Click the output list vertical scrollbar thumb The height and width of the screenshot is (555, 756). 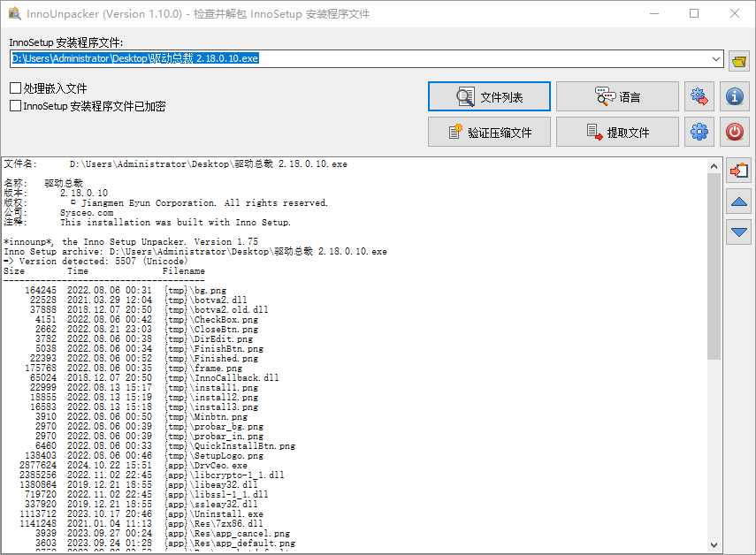pos(714,265)
